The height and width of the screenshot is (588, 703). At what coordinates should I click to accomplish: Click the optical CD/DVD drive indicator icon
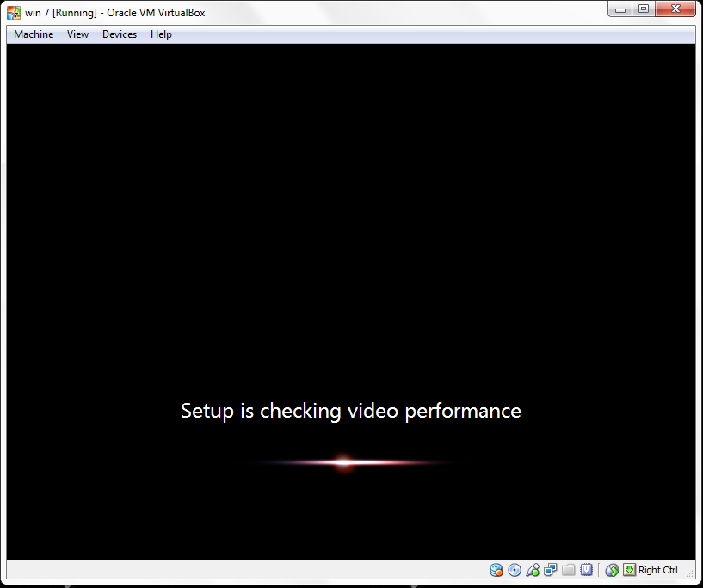coord(515,570)
